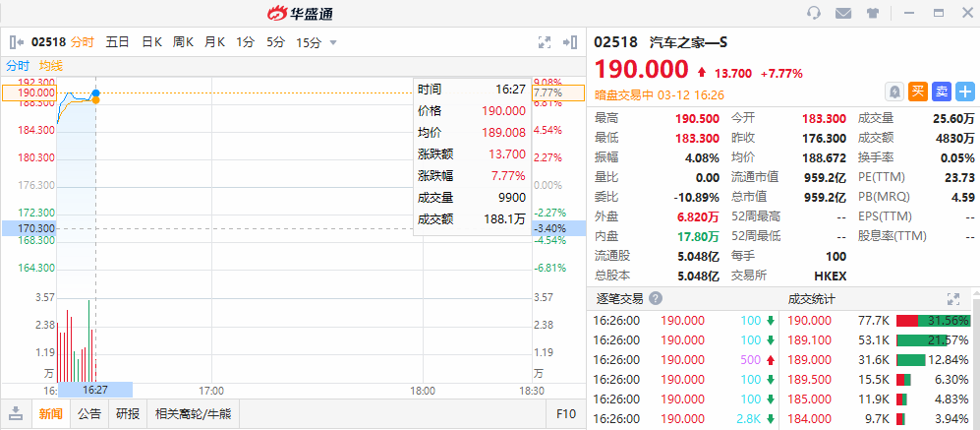Open the 新闻 news tab
The image size is (980, 430).
[50, 413]
